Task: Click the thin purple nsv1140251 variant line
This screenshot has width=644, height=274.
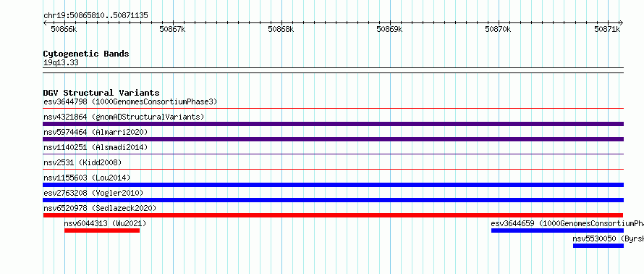Action: [x=334, y=154]
